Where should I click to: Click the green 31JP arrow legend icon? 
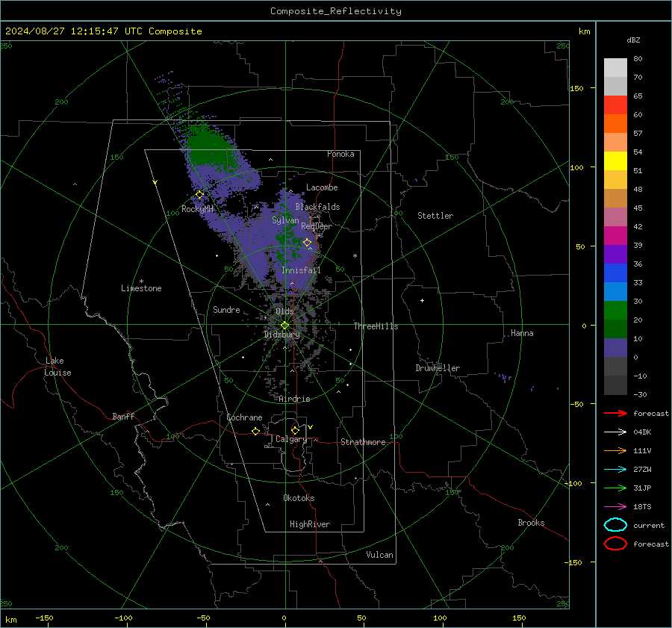(x=615, y=488)
